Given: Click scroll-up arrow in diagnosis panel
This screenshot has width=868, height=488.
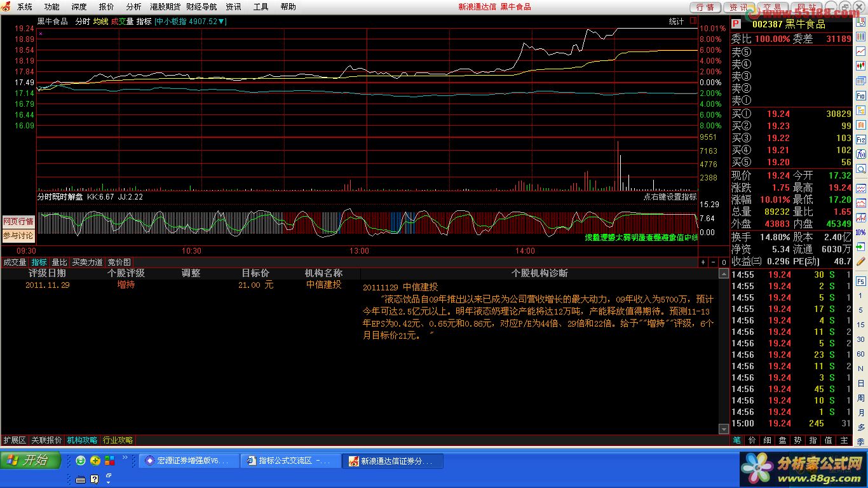Looking at the screenshot, I should pyautogui.click(x=724, y=274).
